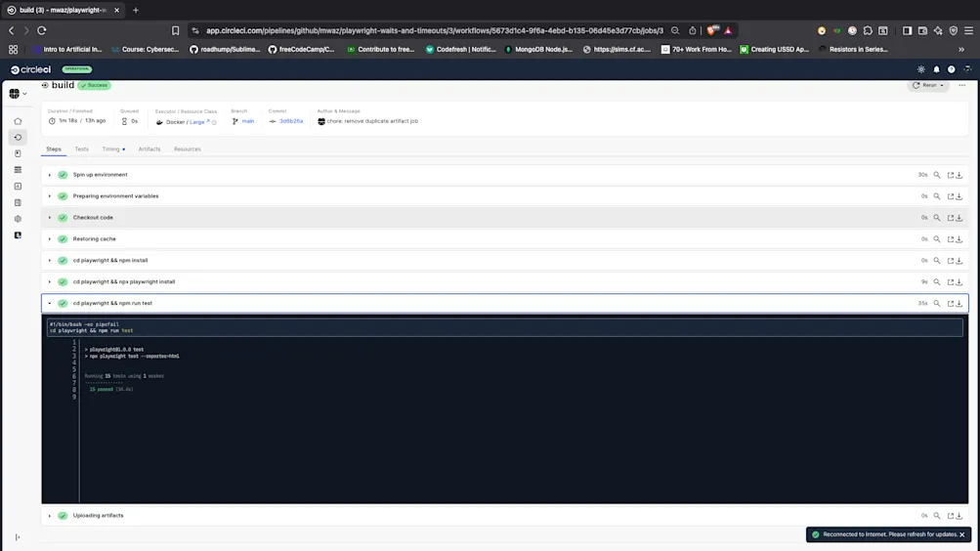Viewport: 980px width, 551px height.
Task: Open the help question mark icon
Action: (x=952, y=69)
